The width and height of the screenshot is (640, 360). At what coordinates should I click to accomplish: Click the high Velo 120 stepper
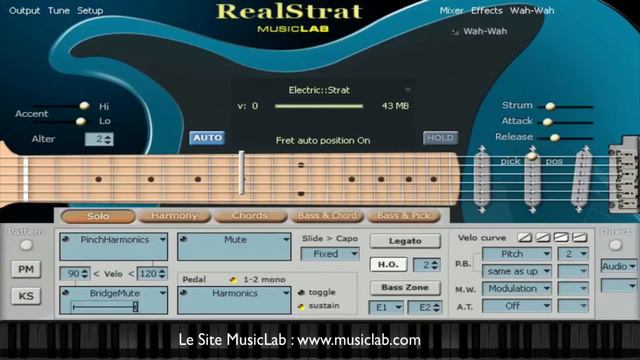tap(162, 273)
